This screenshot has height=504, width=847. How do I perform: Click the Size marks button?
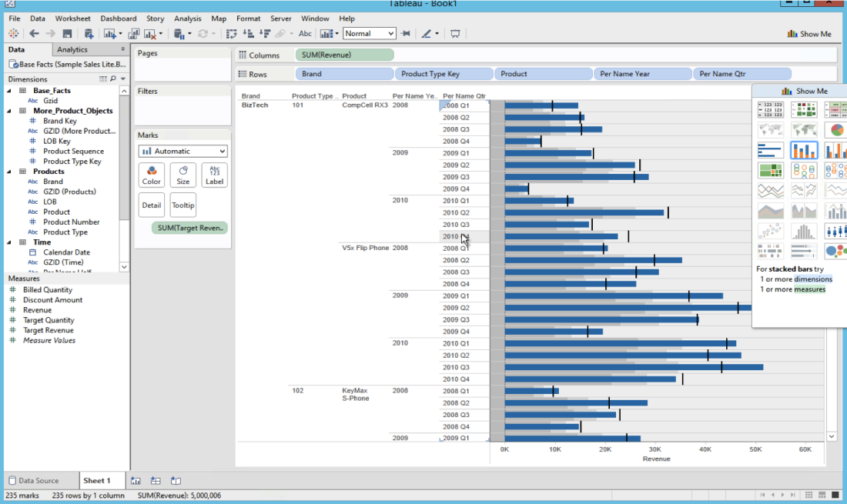point(183,175)
